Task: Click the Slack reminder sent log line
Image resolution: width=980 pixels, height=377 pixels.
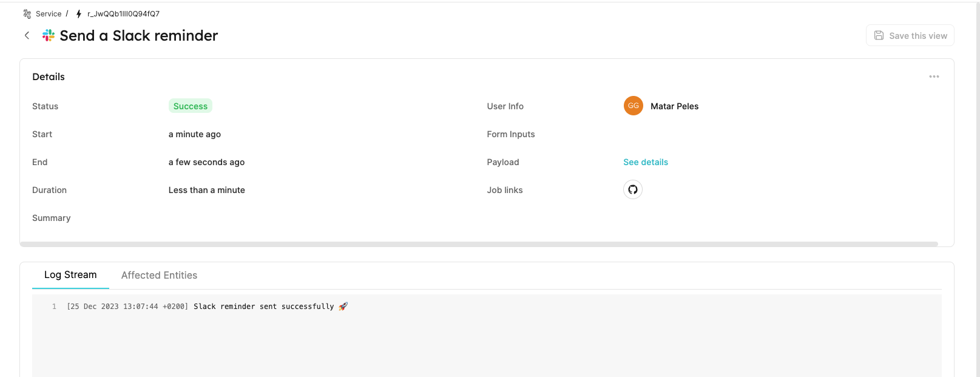Action: point(263,307)
